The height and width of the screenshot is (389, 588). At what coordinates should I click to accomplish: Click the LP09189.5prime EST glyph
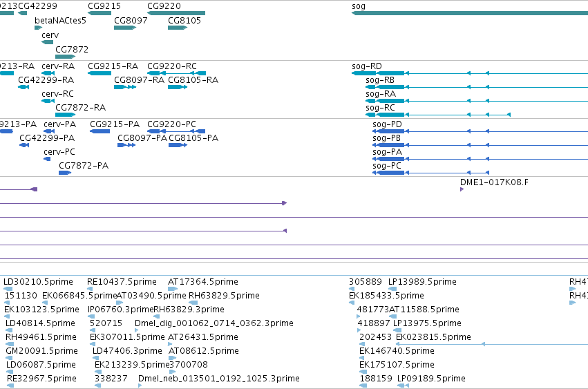click(403, 386)
